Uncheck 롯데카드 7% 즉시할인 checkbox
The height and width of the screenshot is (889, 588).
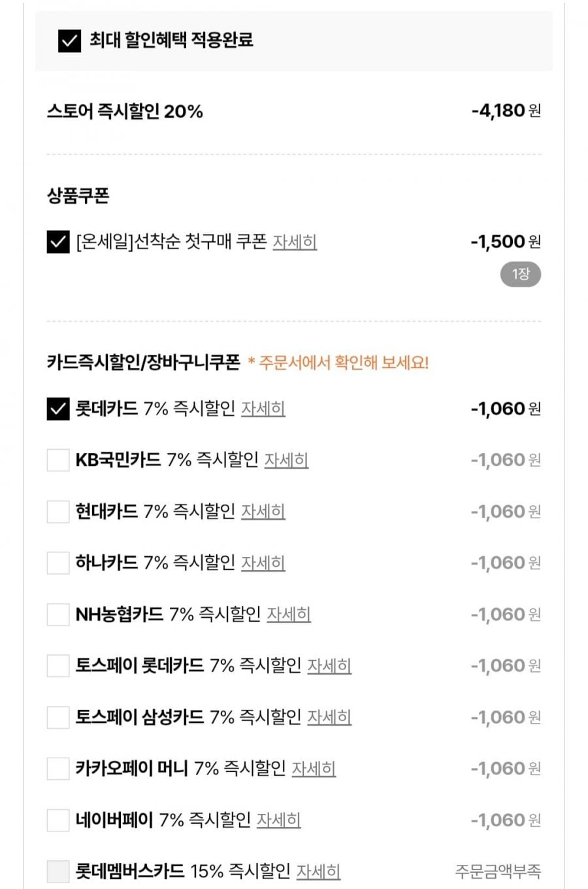[x=58, y=409]
